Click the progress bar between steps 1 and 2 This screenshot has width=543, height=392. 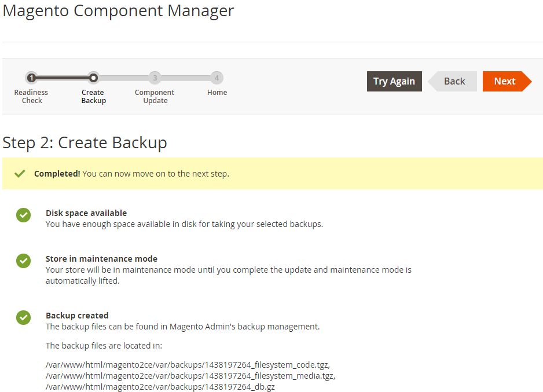[63, 78]
